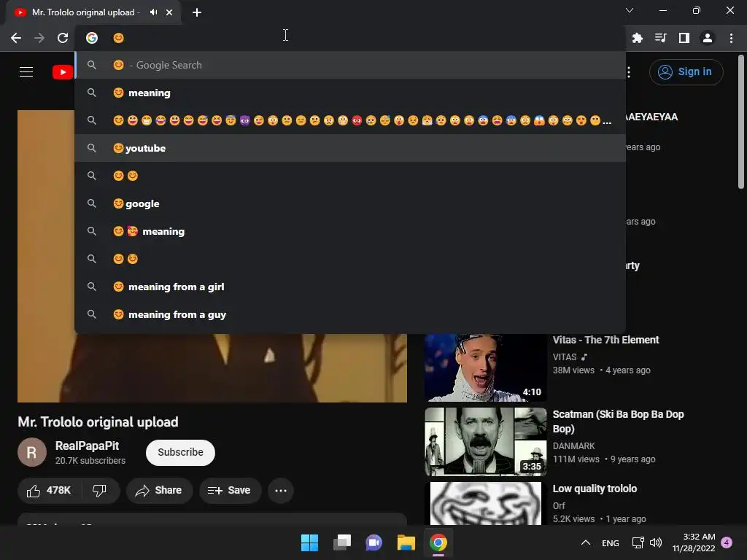Save the video to a playlist

tap(230, 491)
